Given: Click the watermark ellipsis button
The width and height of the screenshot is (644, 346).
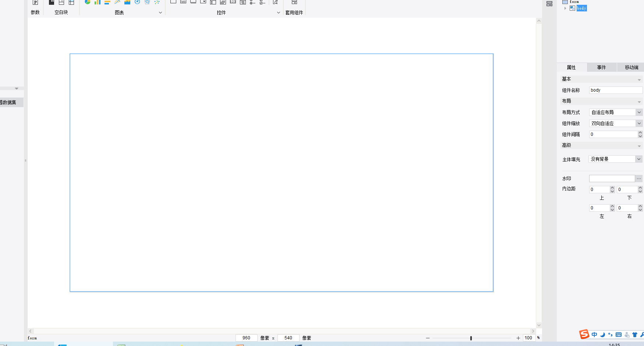Looking at the screenshot, I should click(639, 179).
